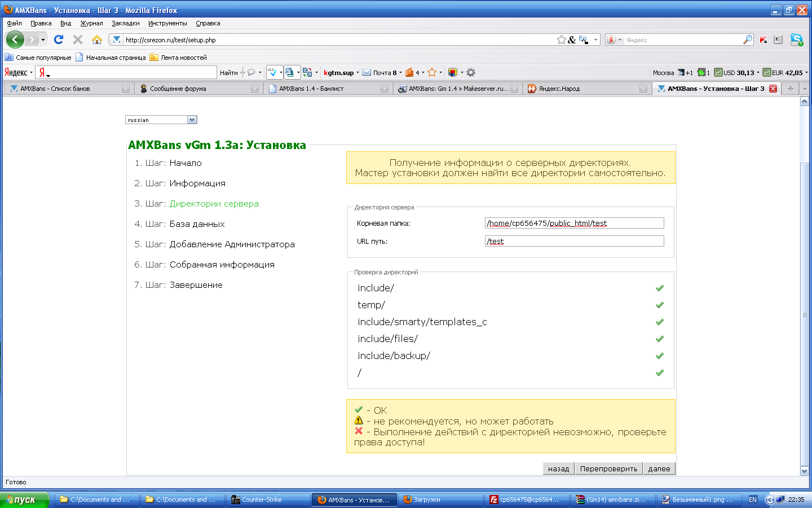The image size is (812, 508).
Task: Click the colorful cube icon in Yandex bar
Action: (452, 72)
